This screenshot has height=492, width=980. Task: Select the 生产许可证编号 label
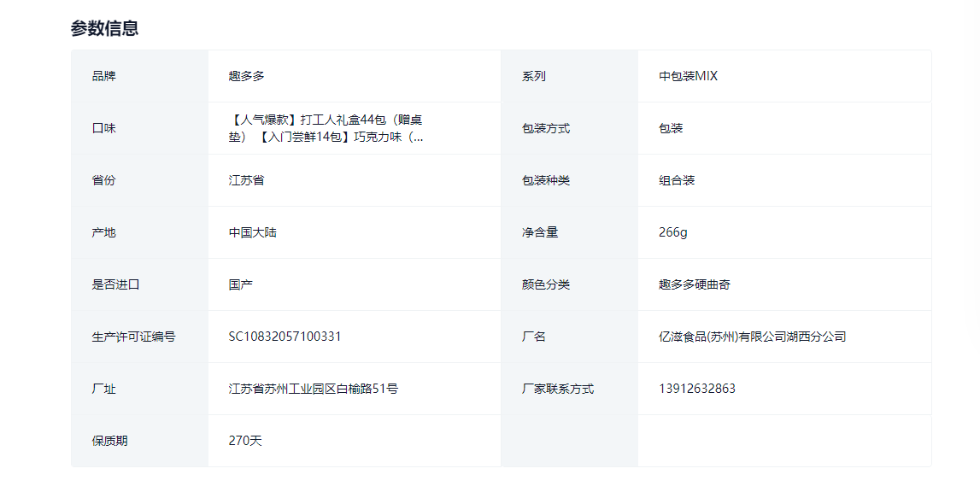click(134, 337)
